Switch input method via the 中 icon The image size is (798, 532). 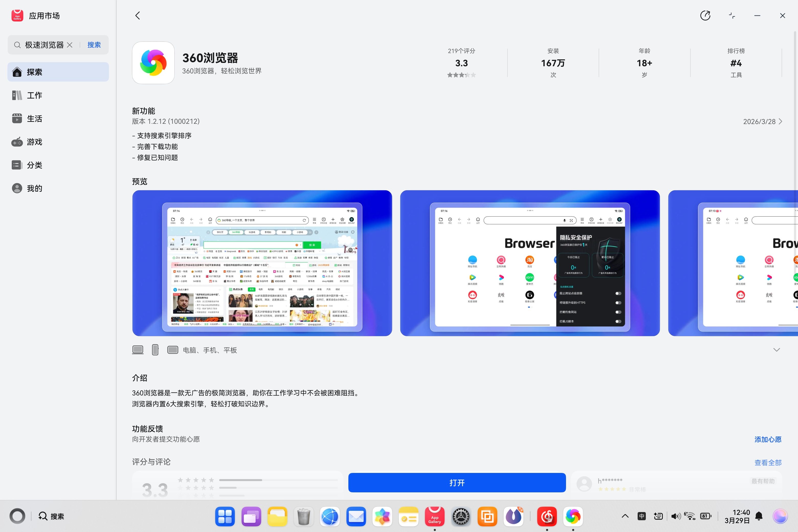[x=641, y=516]
